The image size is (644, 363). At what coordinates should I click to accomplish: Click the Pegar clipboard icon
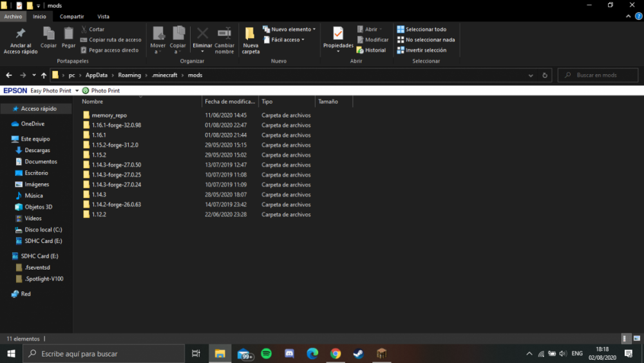coord(68,35)
